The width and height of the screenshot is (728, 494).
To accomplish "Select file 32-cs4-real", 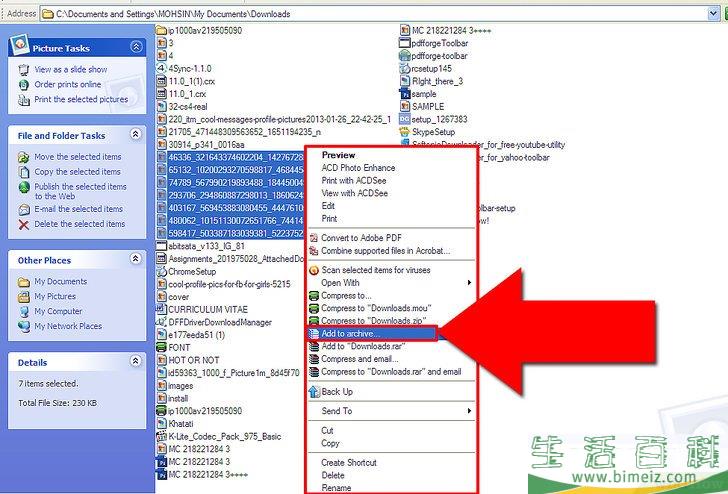I will click(188, 106).
